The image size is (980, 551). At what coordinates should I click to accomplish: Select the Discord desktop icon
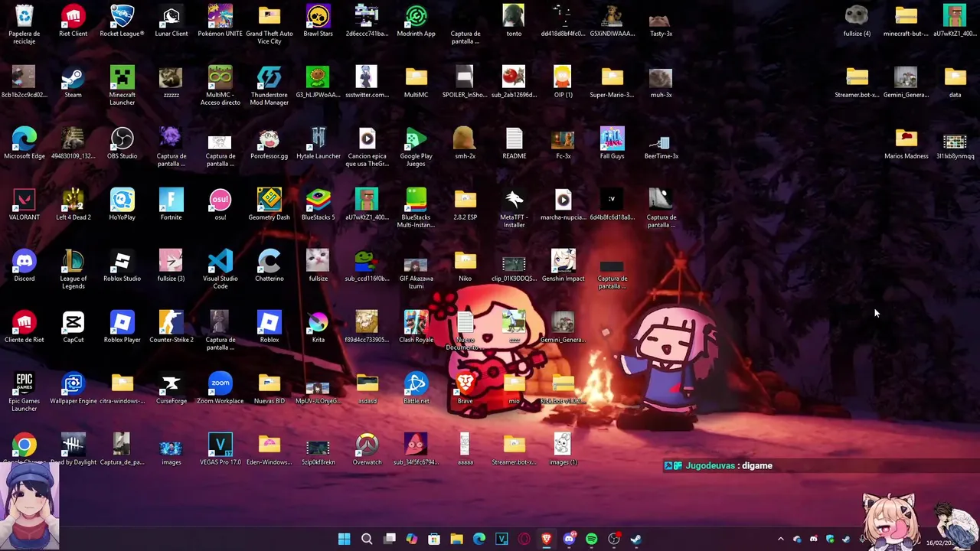click(x=24, y=266)
